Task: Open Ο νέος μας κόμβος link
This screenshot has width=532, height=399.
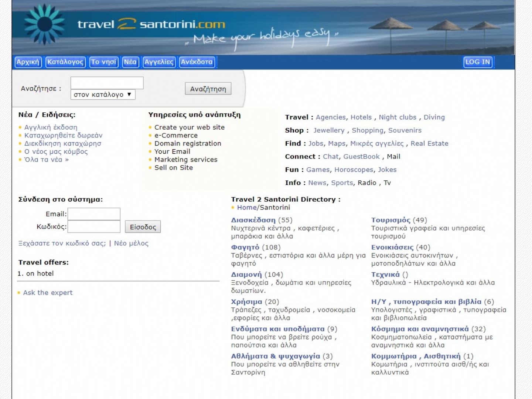Action: (x=56, y=152)
